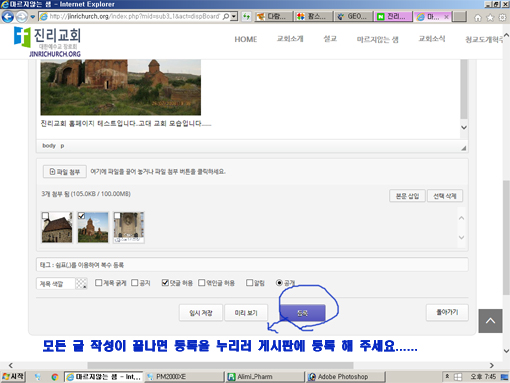Open the title color swatch picker
Screen dimensions: 510x383
coord(81,284)
